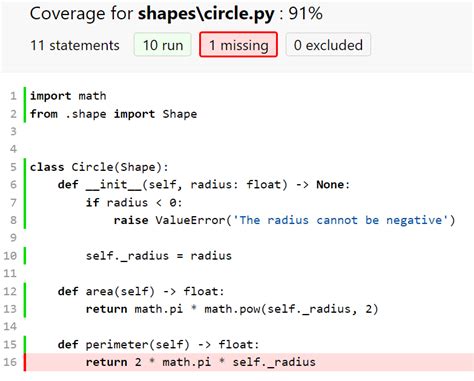Image resolution: width=474 pixels, height=381 pixels.
Task: Toggle the '0 excluded' filter button
Action: pyautogui.click(x=328, y=45)
